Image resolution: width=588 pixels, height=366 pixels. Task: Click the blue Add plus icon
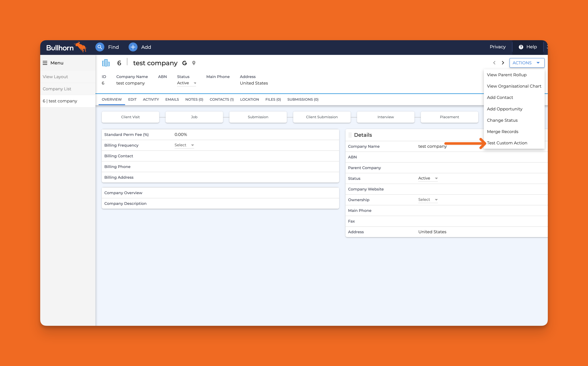pyautogui.click(x=133, y=47)
